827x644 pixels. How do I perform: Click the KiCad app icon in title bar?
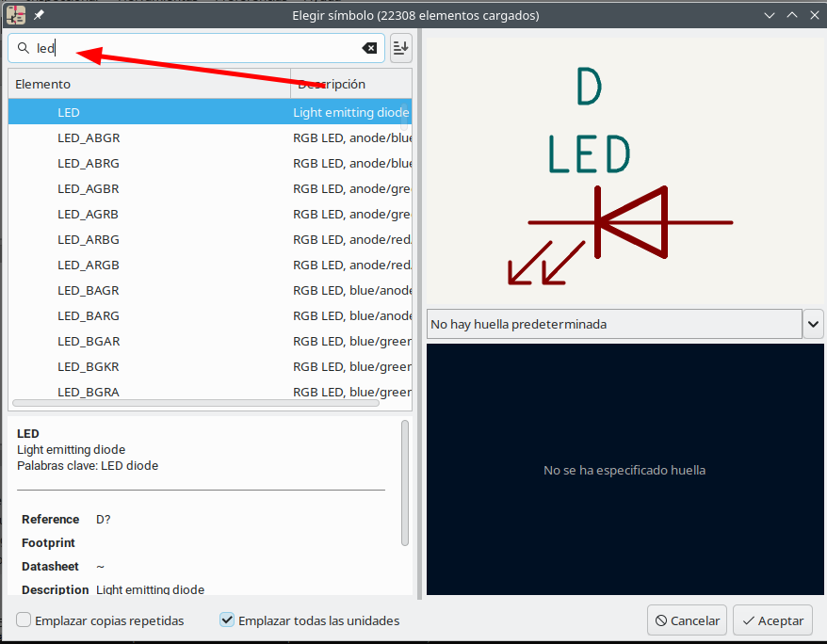click(15, 15)
